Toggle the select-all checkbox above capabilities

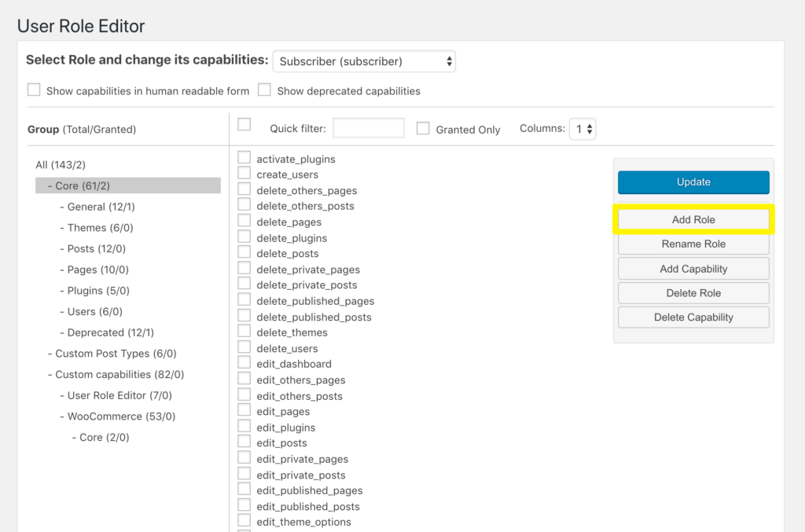[244, 123]
